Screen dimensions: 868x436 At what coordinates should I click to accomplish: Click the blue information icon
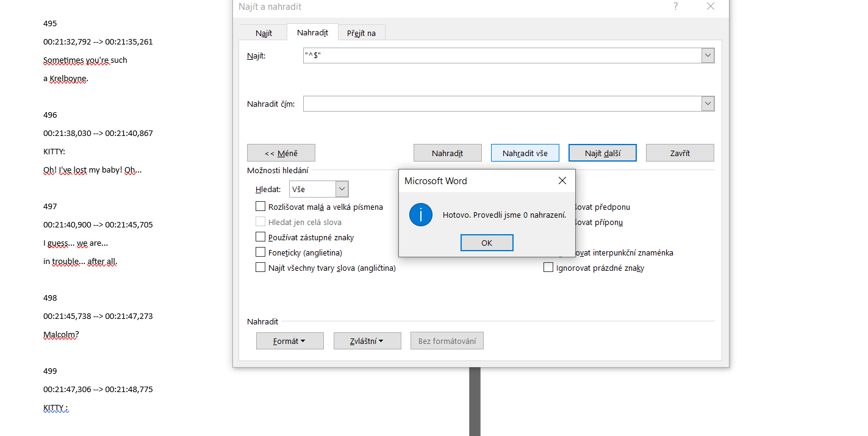click(421, 215)
